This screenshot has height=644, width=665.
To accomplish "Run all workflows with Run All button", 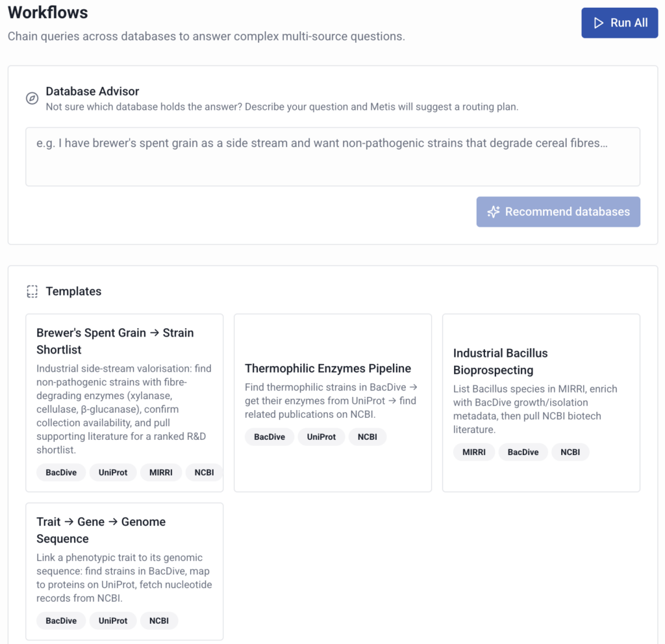I will (620, 23).
